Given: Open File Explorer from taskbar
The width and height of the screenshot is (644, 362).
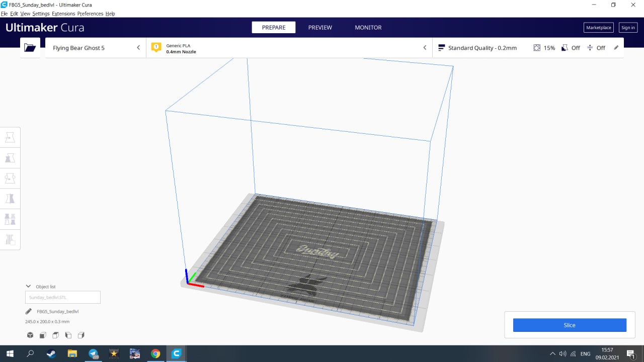Looking at the screenshot, I should tap(72, 353).
